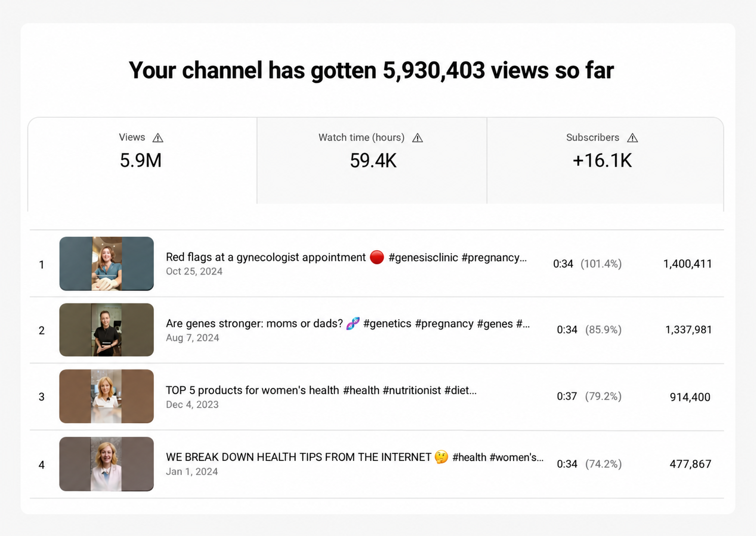Click the '5.9M' views value
This screenshot has height=536, width=756.
click(x=141, y=160)
